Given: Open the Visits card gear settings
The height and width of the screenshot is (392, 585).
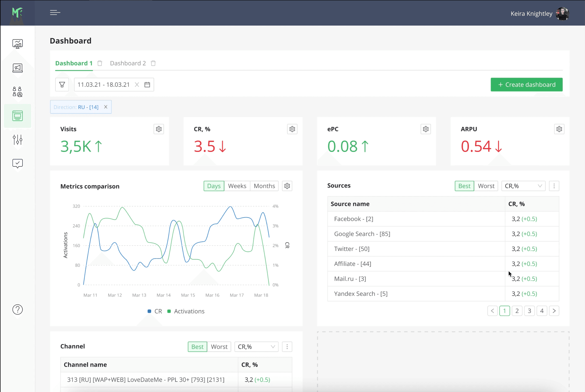Looking at the screenshot, I should (x=159, y=129).
